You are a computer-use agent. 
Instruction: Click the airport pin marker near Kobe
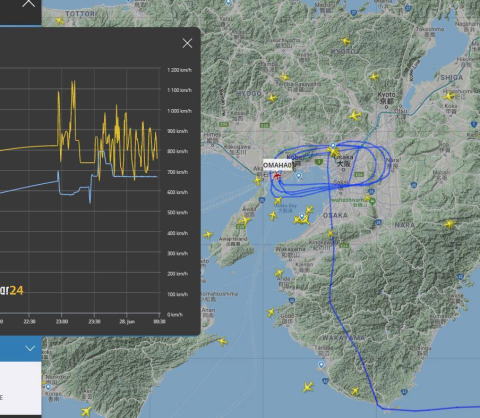(x=299, y=176)
